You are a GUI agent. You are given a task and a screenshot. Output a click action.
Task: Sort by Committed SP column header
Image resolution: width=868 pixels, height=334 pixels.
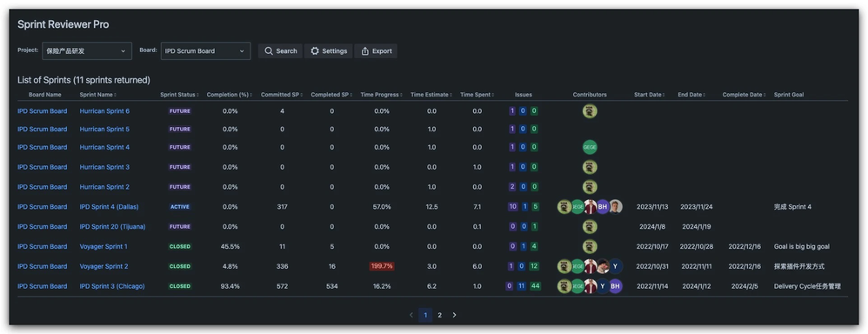[x=281, y=95]
